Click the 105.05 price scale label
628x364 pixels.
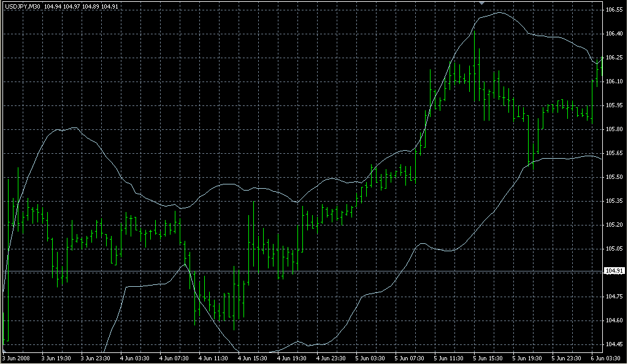[x=615, y=248]
